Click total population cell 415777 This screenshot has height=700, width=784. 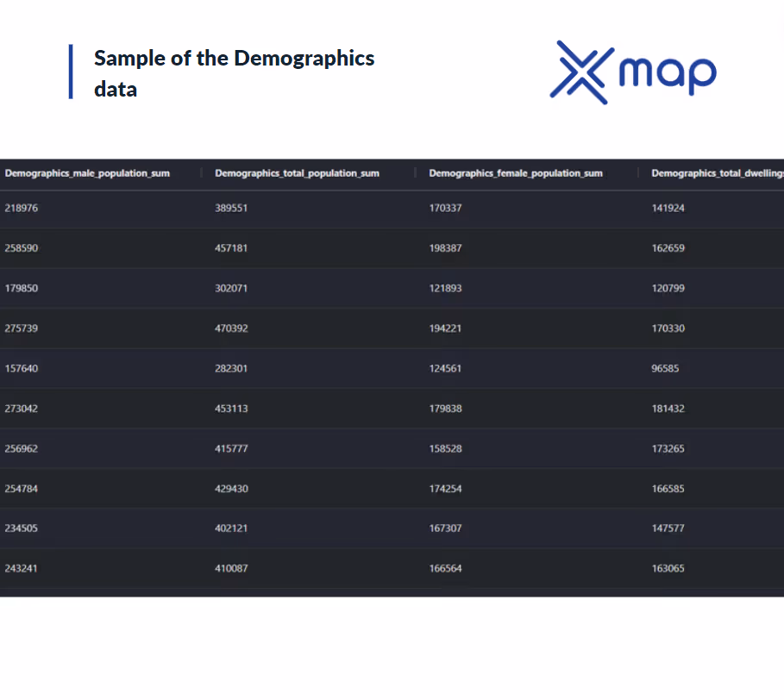point(231,448)
